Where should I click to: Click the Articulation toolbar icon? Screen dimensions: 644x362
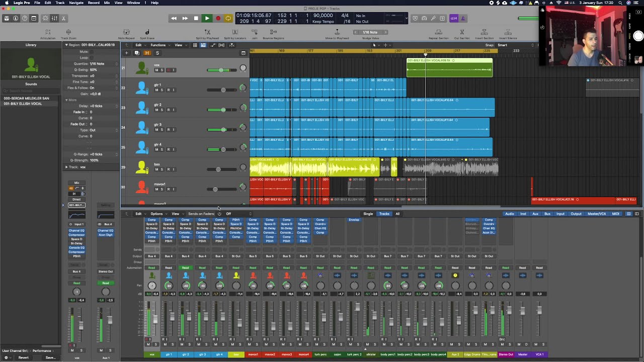click(48, 32)
